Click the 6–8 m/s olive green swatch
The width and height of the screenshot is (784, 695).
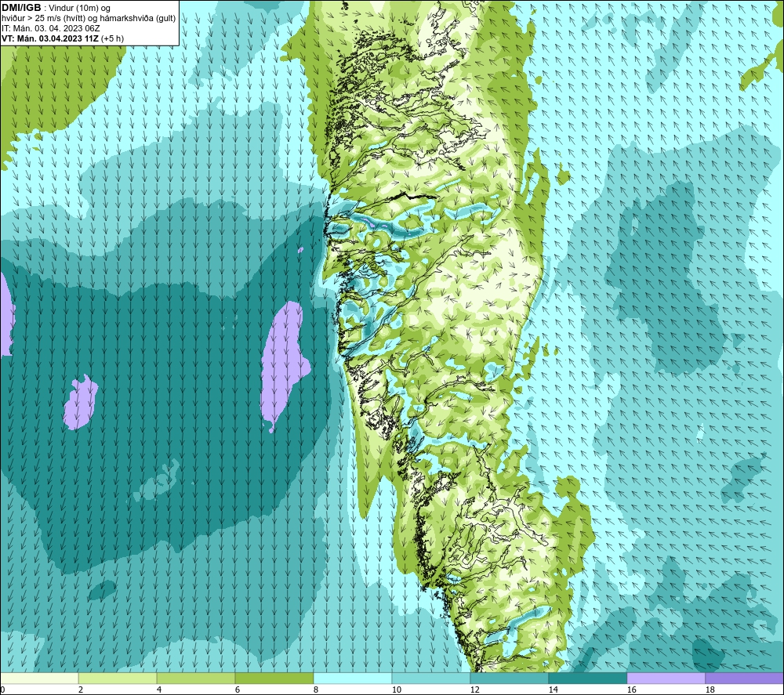[274, 678]
